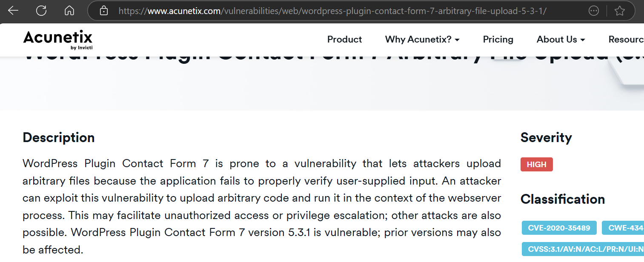Screen dimensions: 644x262
Task: Open the CVE-2020-35489 classification tag
Action: [x=559, y=228]
